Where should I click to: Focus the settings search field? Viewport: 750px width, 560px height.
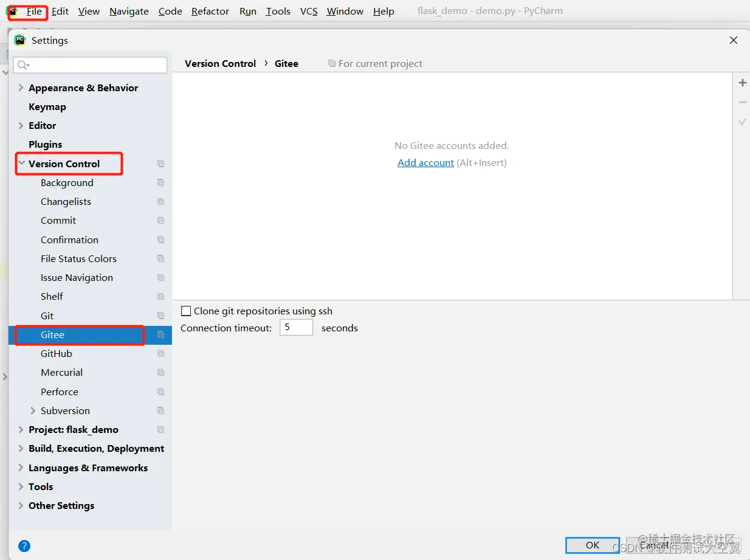[90, 65]
